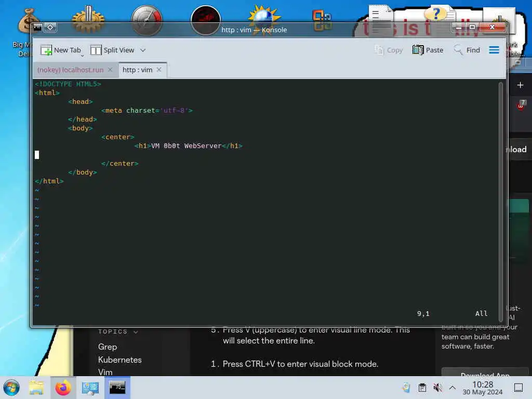Click the Split View button
This screenshot has width=532, height=399.
(x=112, y=50)
